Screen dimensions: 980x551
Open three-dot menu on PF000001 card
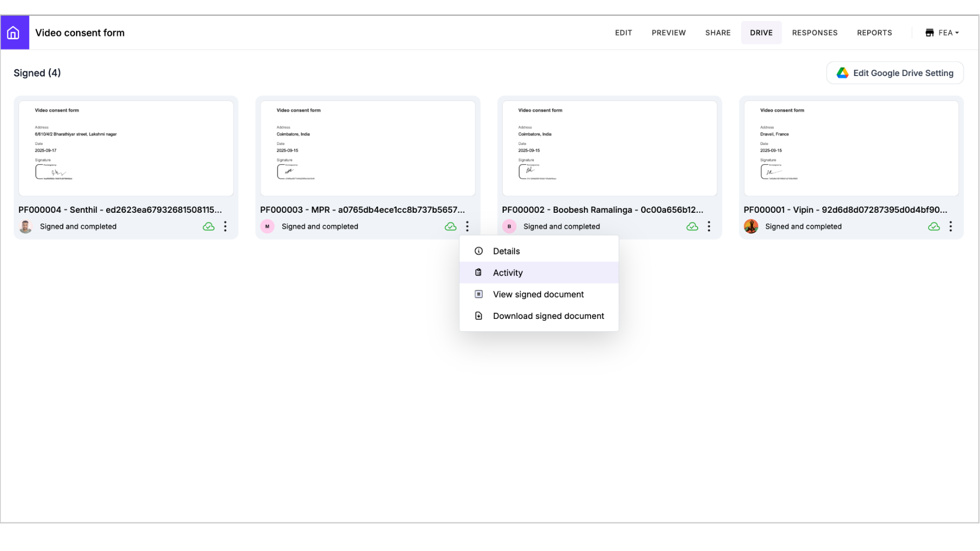coord(950,227)
